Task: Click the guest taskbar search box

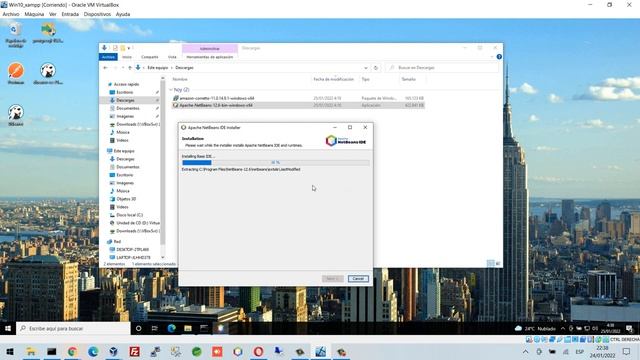Action: click(73, 328)
